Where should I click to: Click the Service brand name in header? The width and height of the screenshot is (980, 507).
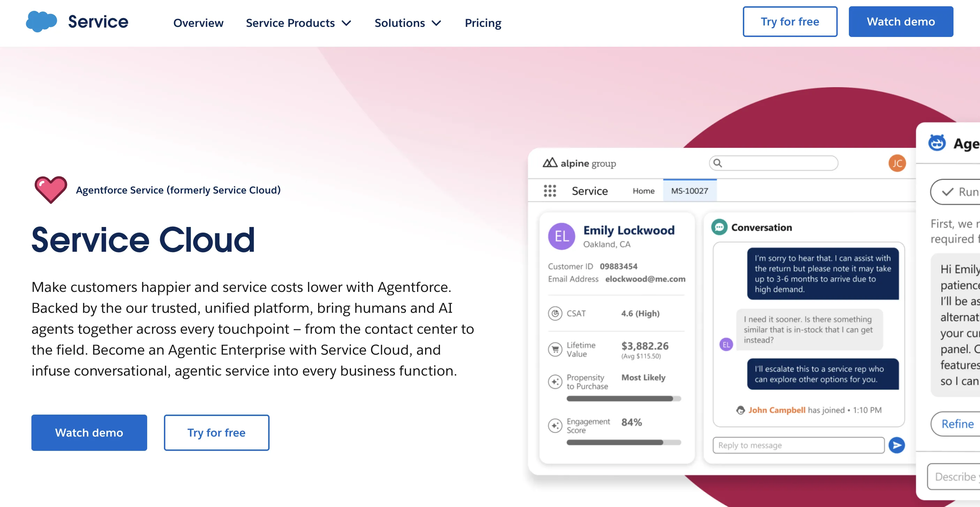click(x=98, y=22)
